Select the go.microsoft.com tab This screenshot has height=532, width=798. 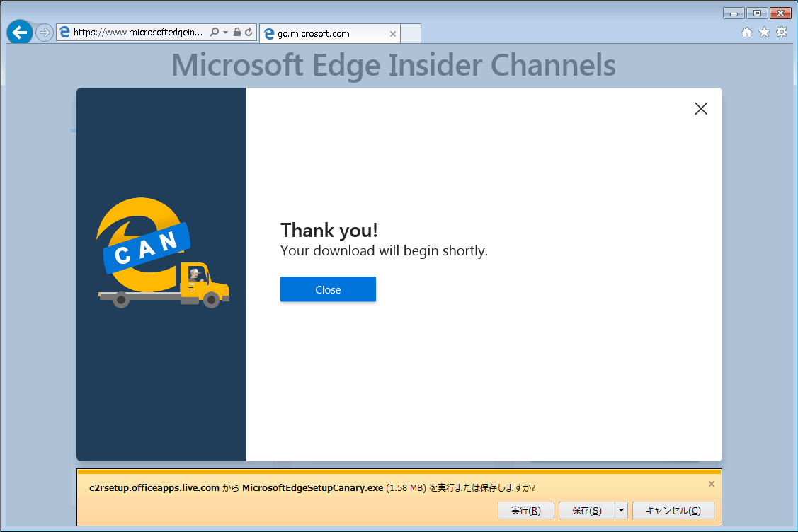(x=329, y=33)
